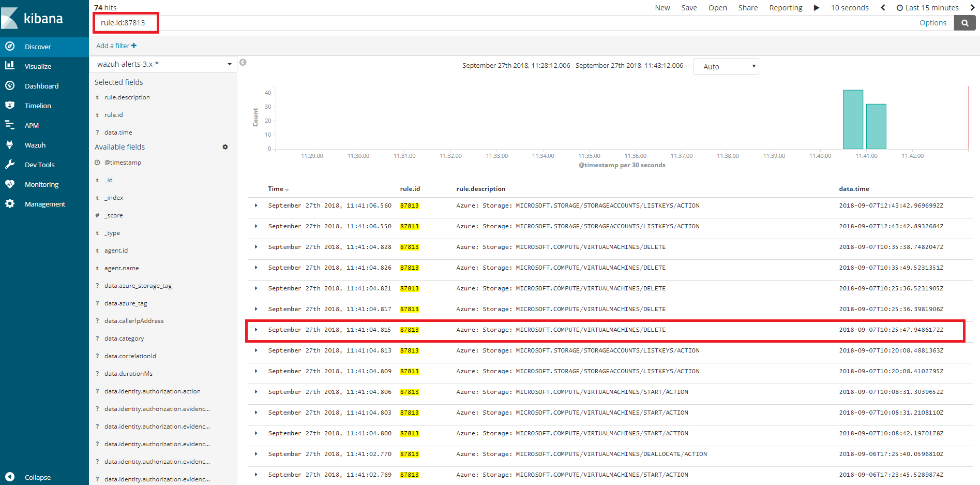Open Discover compass icon in sidebar
Viewport: 980px width, 485px height.
(10, 46)
